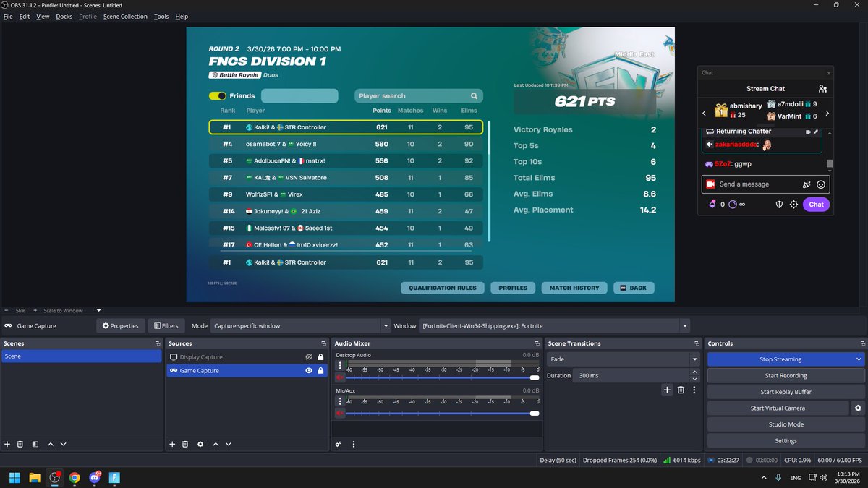This screenshot has width=868, height=488.
Task: Go to previous gift leaderboard chevron
Action: click(705, 114)
